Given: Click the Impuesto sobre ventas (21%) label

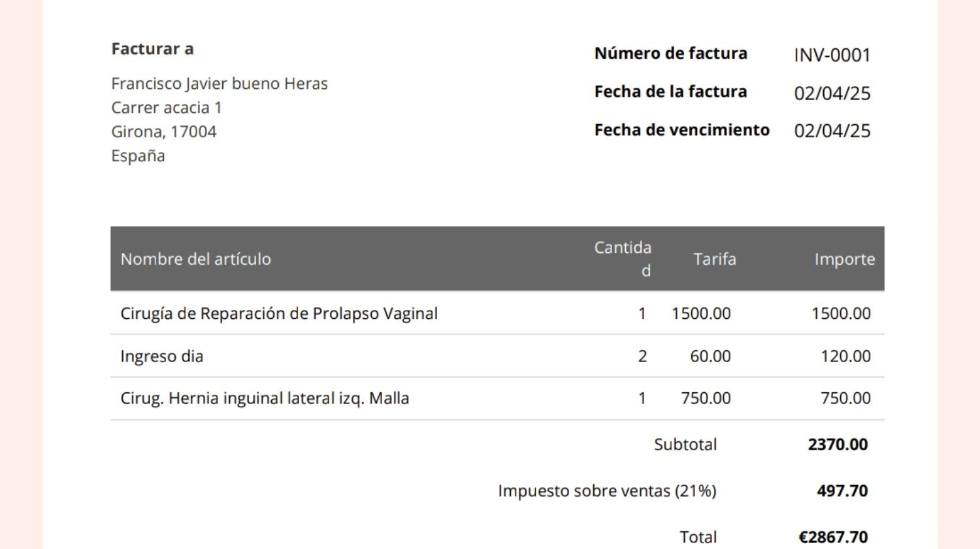Looking at the screenshot, I should click(x=607, y=491).
